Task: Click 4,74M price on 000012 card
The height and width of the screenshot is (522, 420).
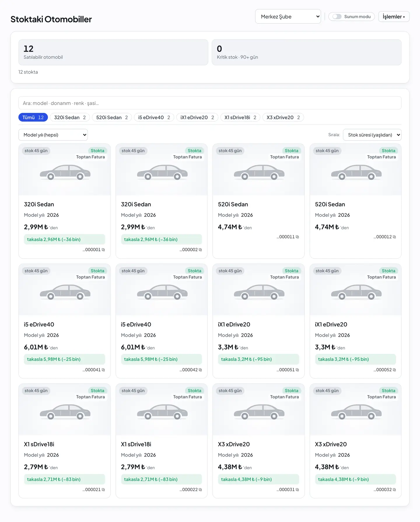Action: (x=327, y=227)
